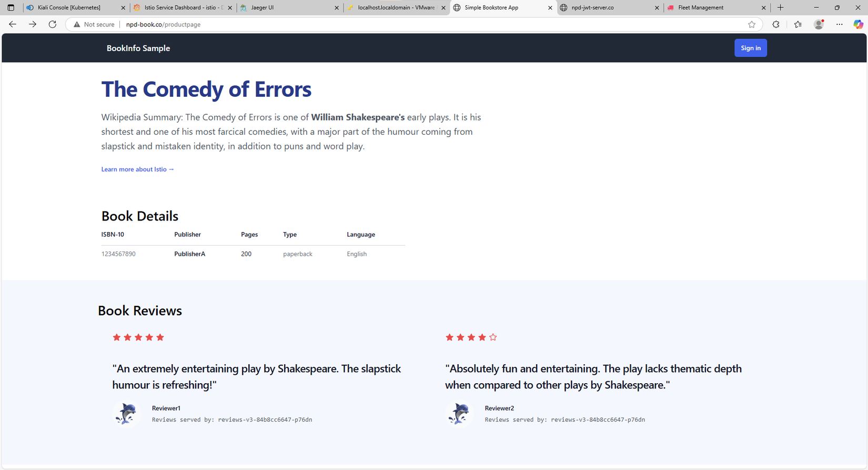868x470 pixels.
Task: Click the Book Reviews heading
Action: tap(140, 311)
